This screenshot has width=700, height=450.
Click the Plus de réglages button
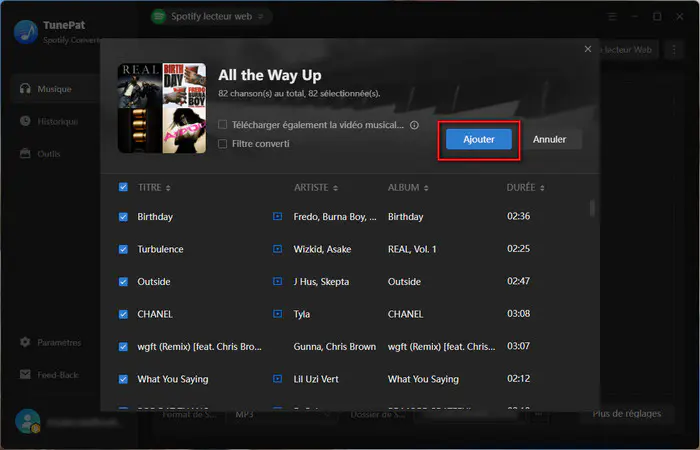click(626, 414)
